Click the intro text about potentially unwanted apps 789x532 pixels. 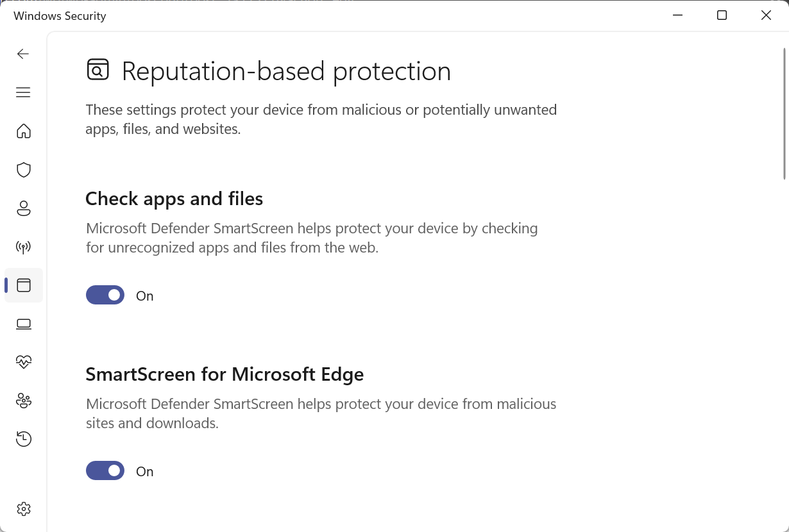click(321, 119)
